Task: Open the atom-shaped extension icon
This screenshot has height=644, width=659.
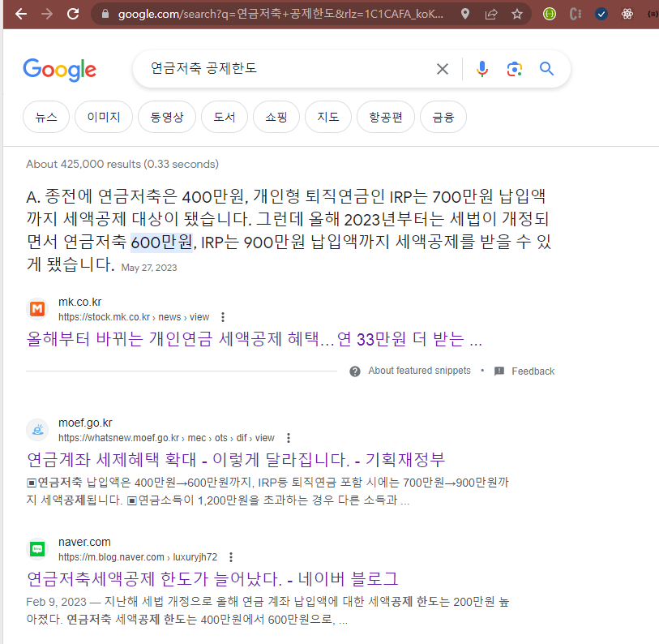Action: (627, 14)
